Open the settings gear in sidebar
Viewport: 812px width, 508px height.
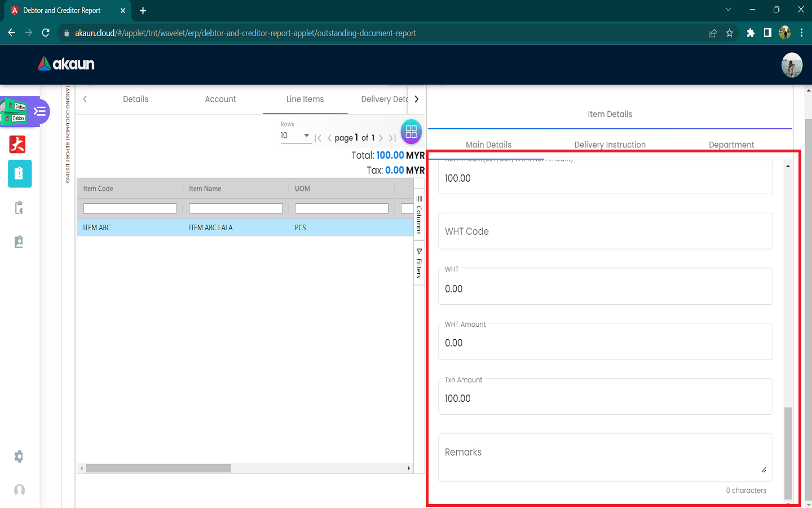[19, 456]
